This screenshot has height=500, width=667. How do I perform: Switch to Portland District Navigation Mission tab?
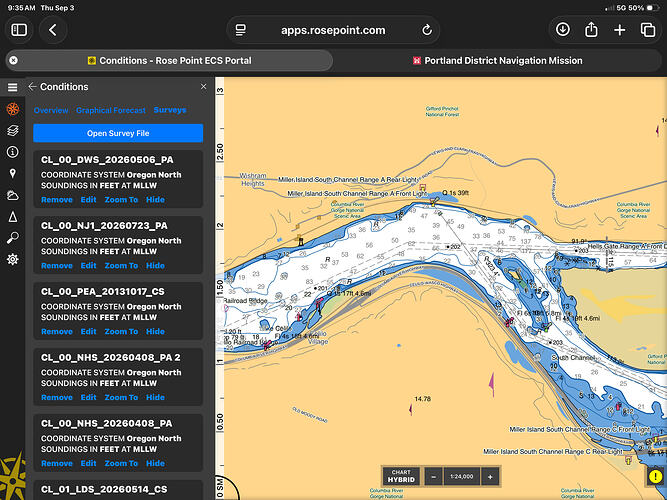click(498, 60)
